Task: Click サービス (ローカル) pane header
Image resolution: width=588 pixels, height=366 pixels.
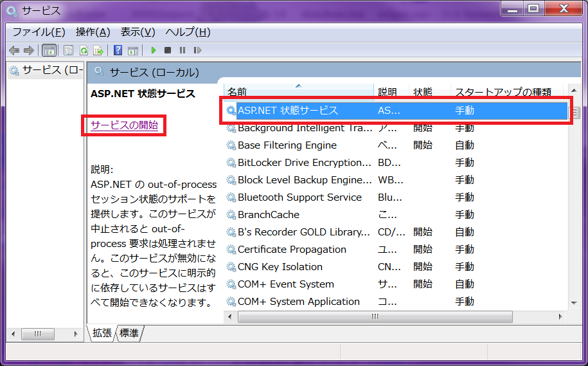Action: [x=334, y=73]
